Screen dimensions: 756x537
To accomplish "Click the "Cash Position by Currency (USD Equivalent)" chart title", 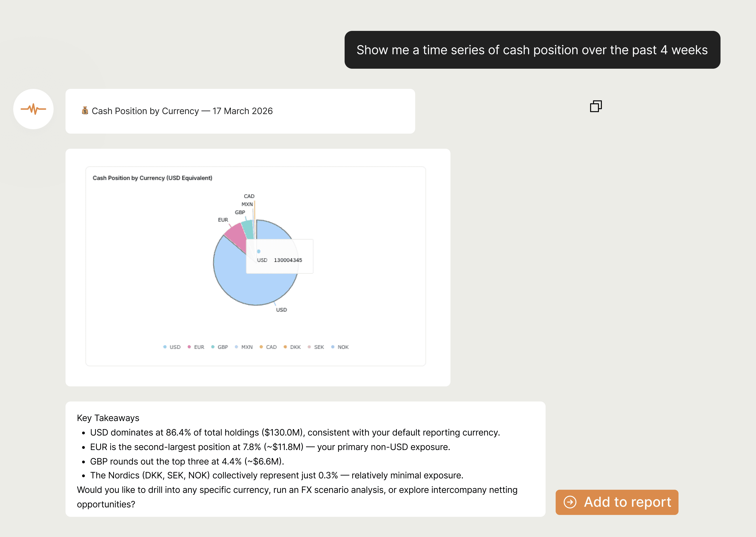I will tap(152, 178).
